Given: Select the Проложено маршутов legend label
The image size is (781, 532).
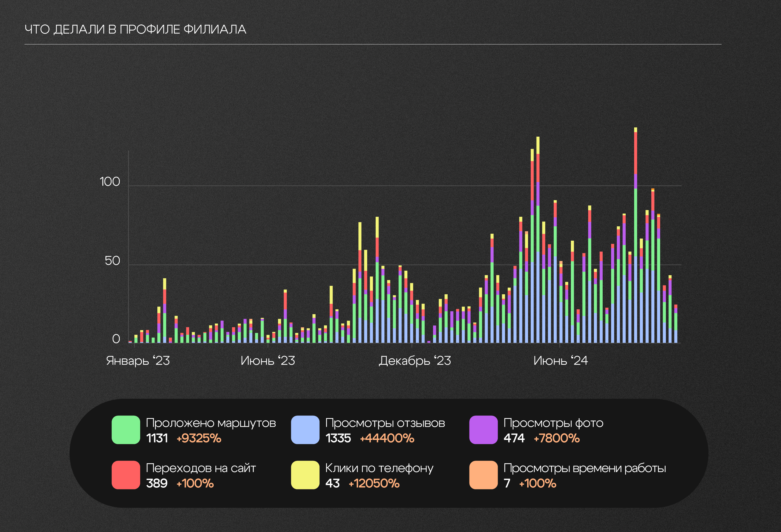Looking at the screenshot, I should [x=211, y=423].
